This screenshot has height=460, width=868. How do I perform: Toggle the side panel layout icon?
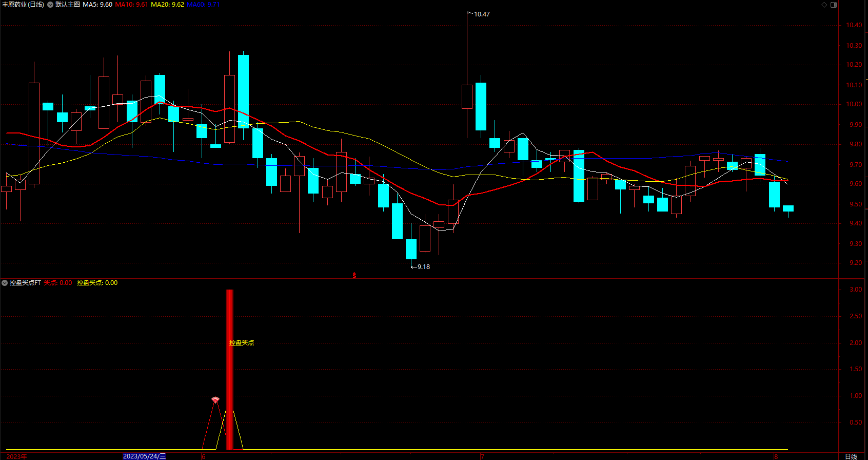(834, 5)
